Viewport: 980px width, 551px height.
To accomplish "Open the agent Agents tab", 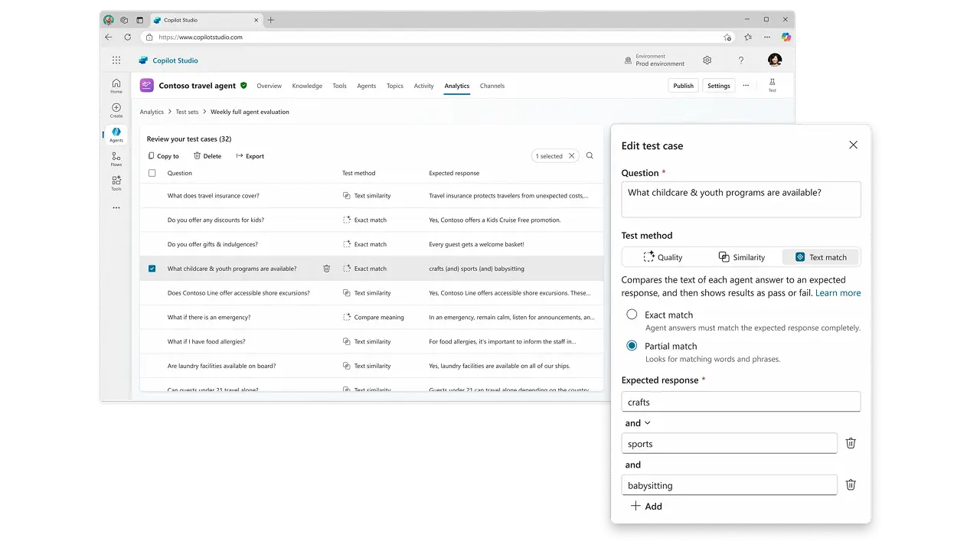I will tap(367, 86).
